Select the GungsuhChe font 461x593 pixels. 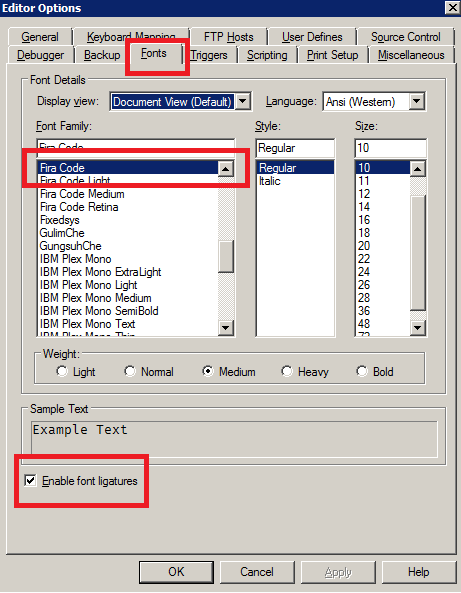pyautogui.click(x=128, y=246)
